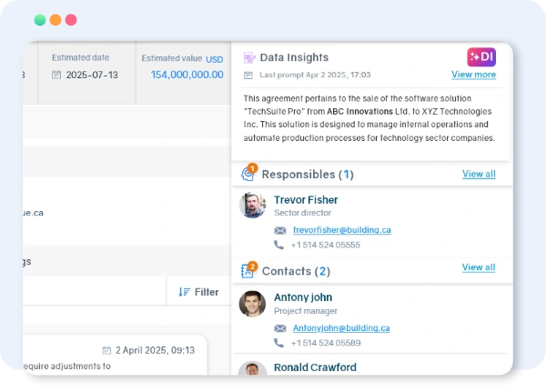Click the phone icon beside +1 514 524 05555

[279, 245]
